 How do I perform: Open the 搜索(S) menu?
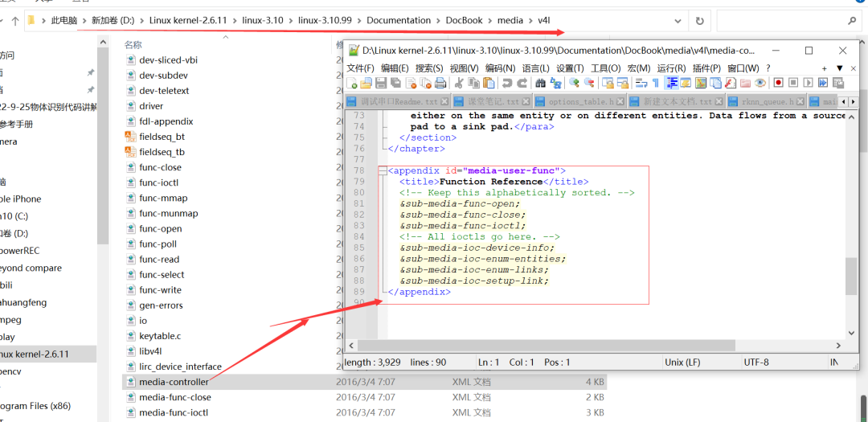click(428, 68)
